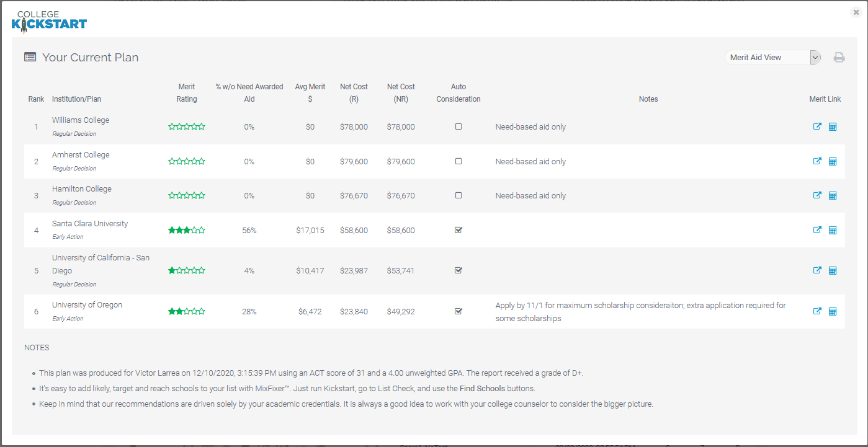Screen dimensions: 868x447
Task: Open Amherst College merit external link
Action: click(x=817, y=161)
